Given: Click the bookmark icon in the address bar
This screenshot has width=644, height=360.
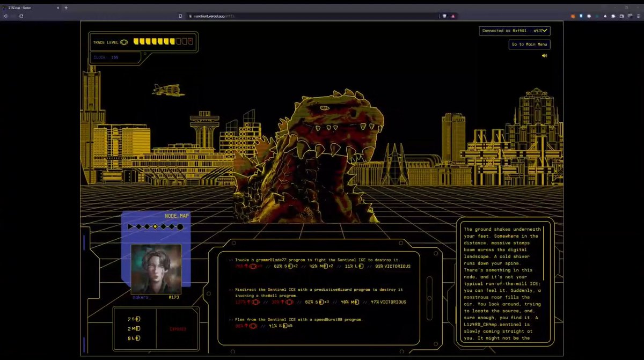Looking at the screenshot, I should click(x=181, y=16).
